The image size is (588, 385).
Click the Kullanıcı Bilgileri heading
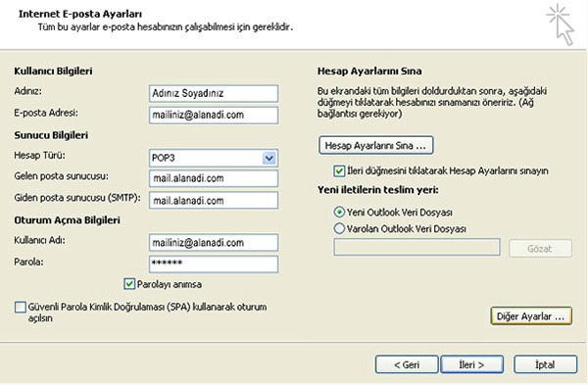point(53,72)
